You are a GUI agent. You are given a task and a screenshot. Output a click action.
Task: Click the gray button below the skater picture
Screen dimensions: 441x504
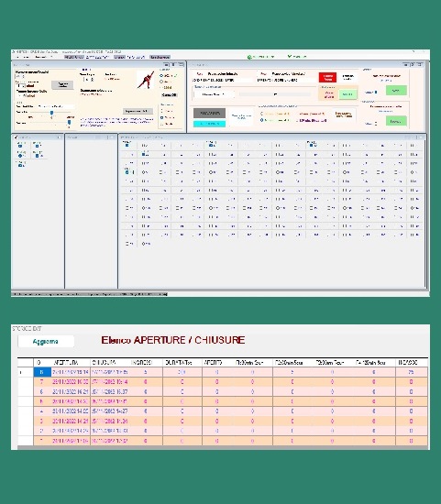(x=138, y=111)
